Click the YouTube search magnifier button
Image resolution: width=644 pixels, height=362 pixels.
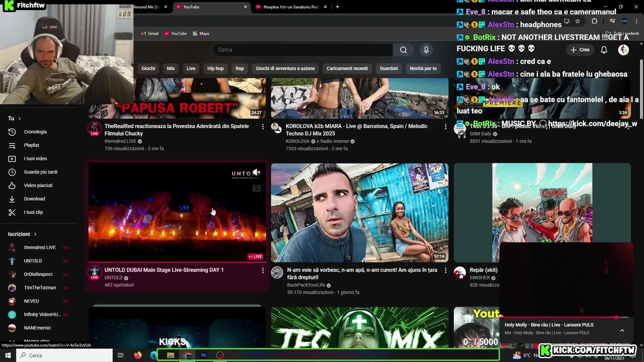404,50
